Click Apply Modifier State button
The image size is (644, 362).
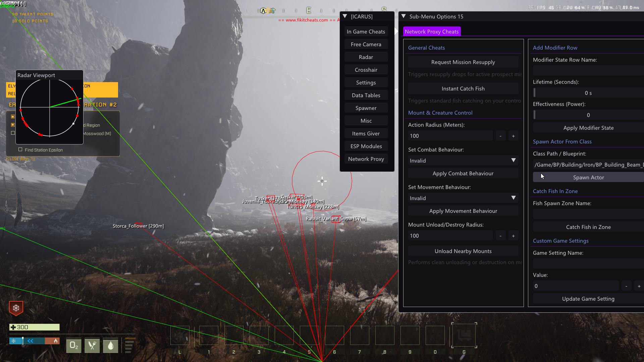pos(588,128)
